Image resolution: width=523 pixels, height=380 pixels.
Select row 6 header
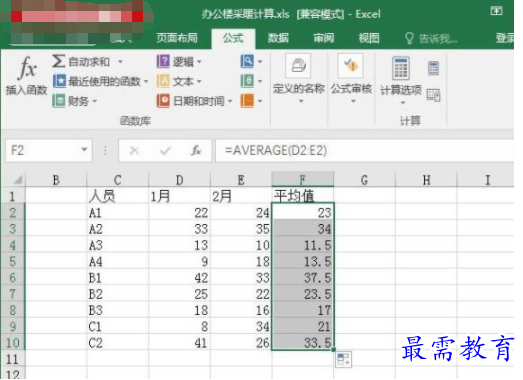pyautogui.click(x=13, y=278)
